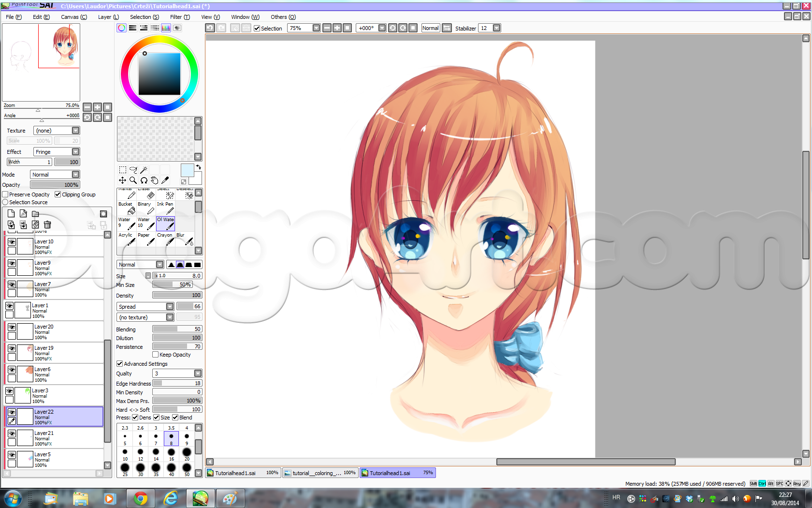
Task: Open the Filter menu
Action: pos(179,17)
